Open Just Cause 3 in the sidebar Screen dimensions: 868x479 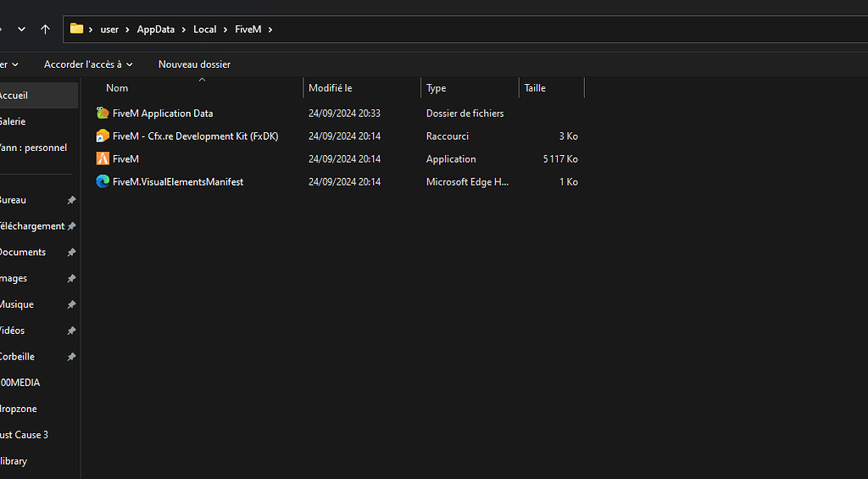coord(24,435)
